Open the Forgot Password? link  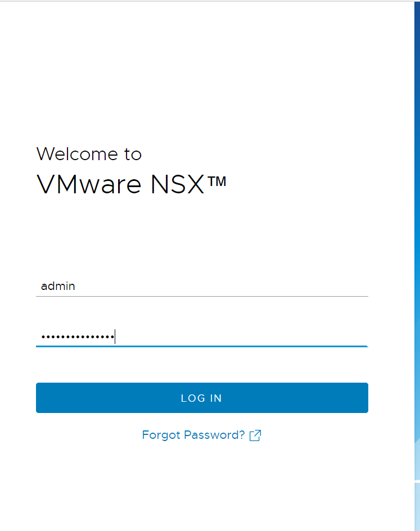[x=193, y=435]
